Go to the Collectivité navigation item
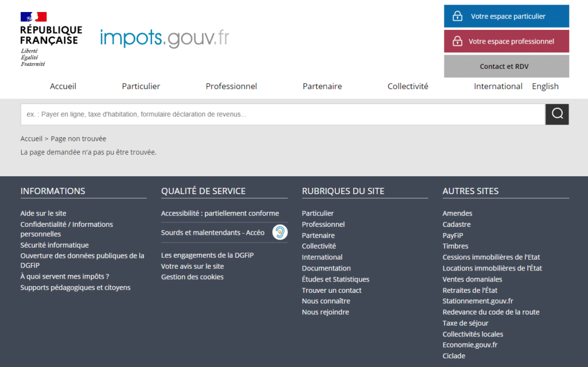This screenshot has height=367, width=588. [x=408, y=86]
